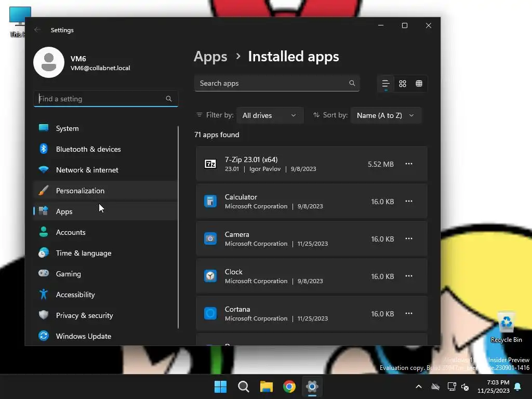Screen dimensions: 532x399
Task: Open Privacy & security settings
Action: (x=105, y=315)
